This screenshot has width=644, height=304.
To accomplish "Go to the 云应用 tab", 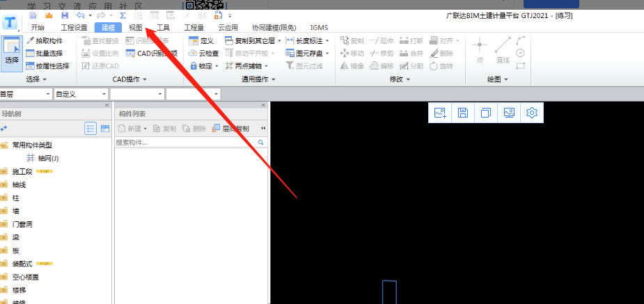I will point(228,28).
